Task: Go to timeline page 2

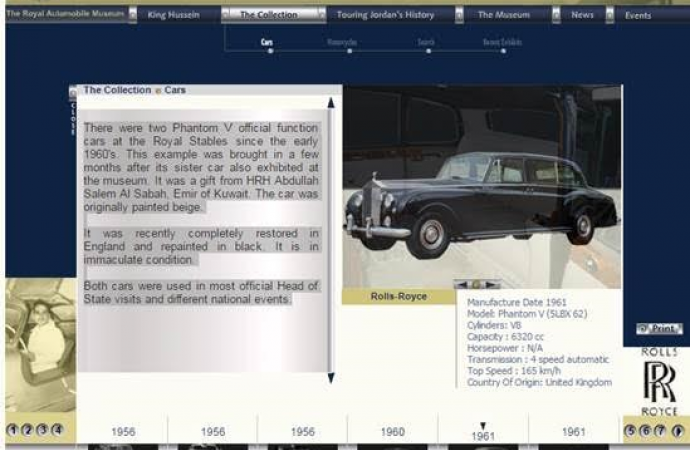Action: click(28, 430)
